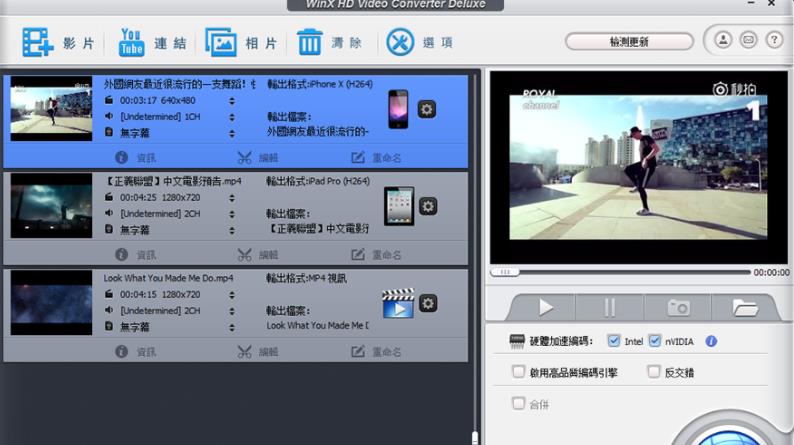Viewport: 794px width, 445px height.
Task: Click the user account icon
Action: (723, 39)
